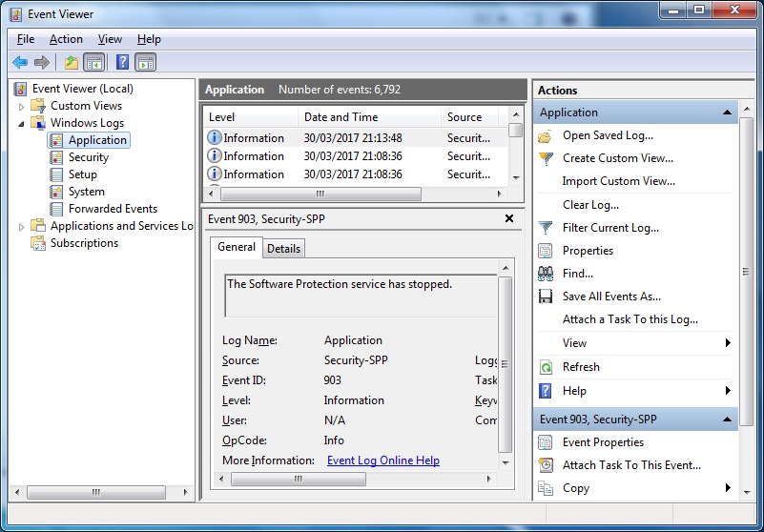This screenshot has width=764, height=532.
Task: Toggle the Show/Hide Action Pane toolbar icon
Action: 145,62
